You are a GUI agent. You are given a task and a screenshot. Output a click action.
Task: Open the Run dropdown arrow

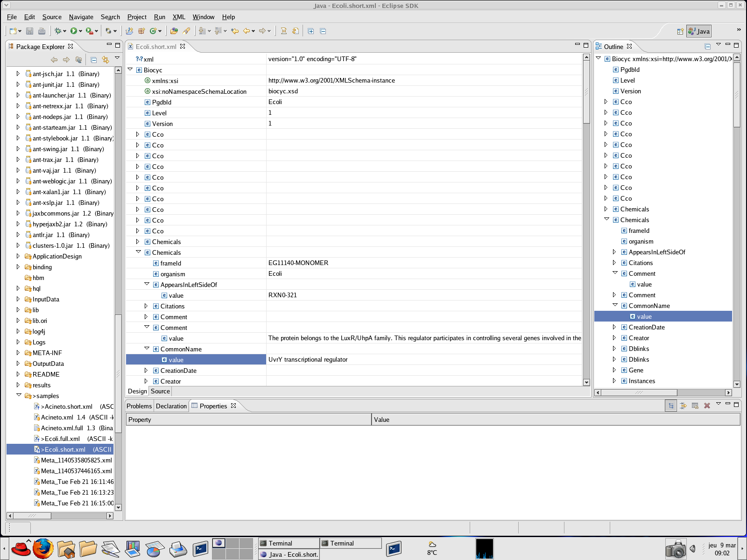pos(80,31)
